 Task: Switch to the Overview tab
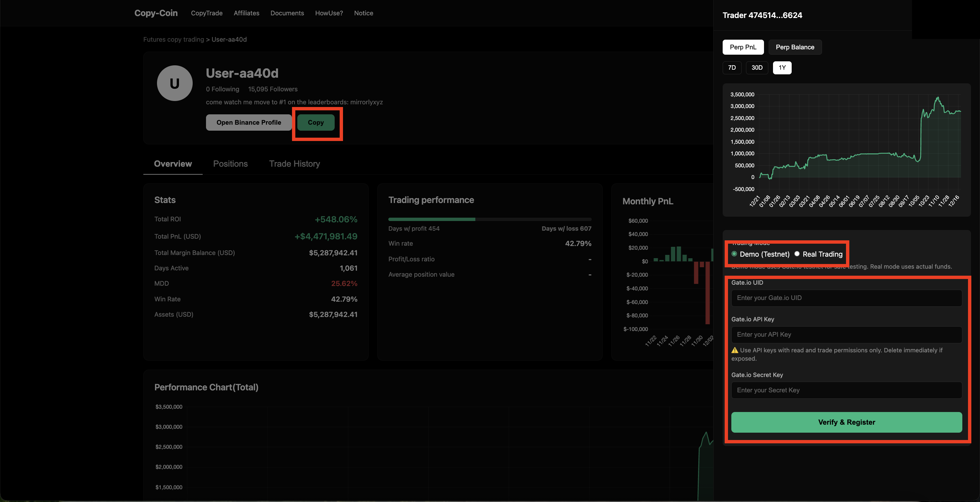pyautogui.click(x=173, y=164)
